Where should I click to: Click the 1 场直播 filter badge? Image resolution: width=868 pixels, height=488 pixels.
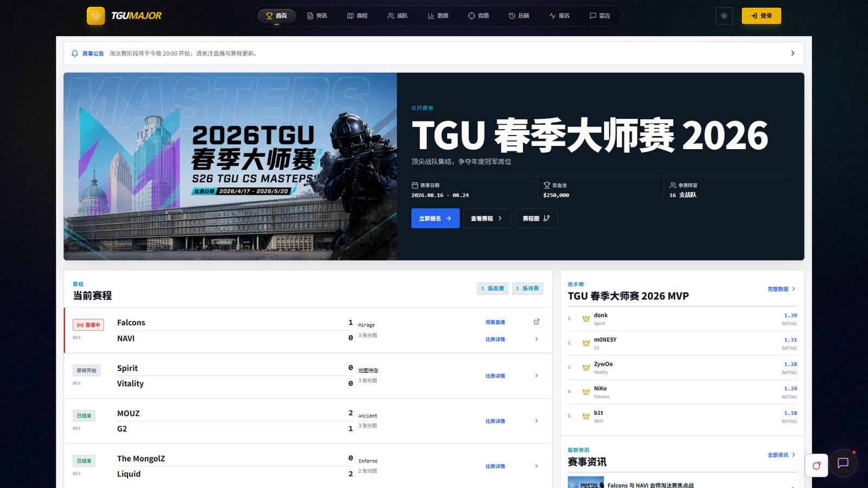coord(493,288)
